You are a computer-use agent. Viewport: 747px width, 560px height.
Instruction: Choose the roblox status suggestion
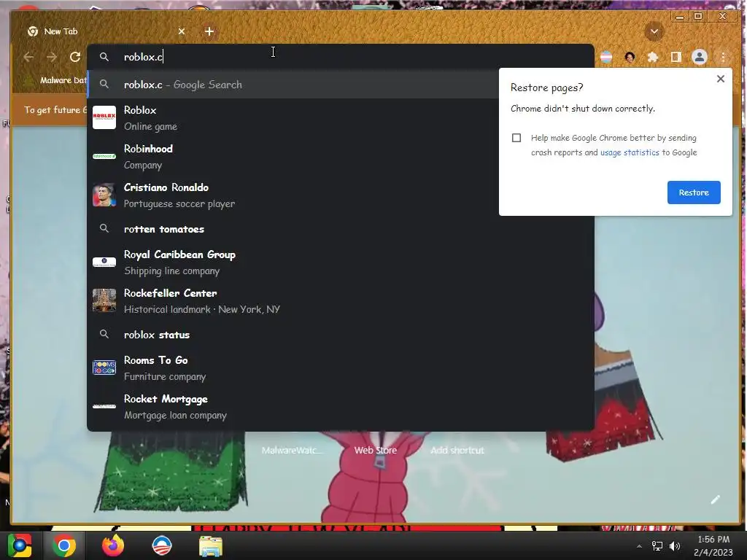click(x=341, y=335)
